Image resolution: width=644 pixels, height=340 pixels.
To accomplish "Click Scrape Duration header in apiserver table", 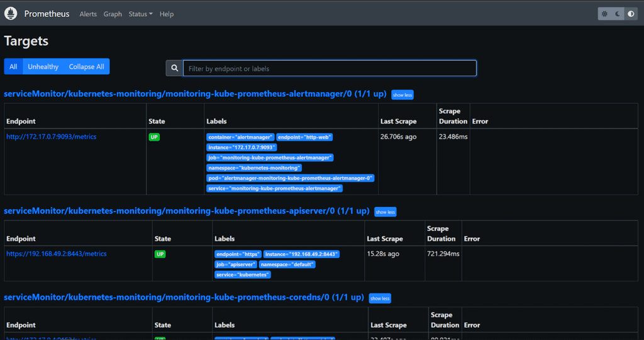I will point(441,234).
